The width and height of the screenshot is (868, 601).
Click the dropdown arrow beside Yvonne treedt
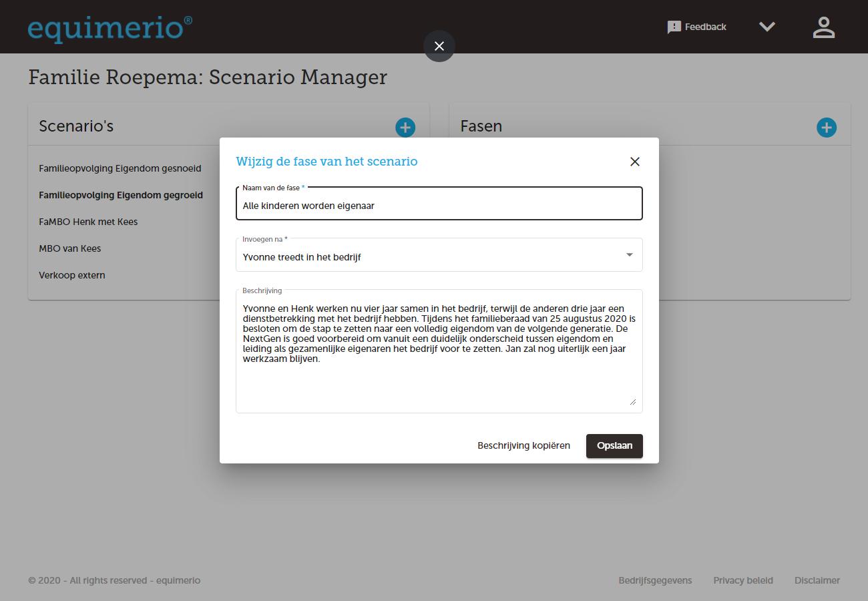pyautogui.click(x=629, y=255)
